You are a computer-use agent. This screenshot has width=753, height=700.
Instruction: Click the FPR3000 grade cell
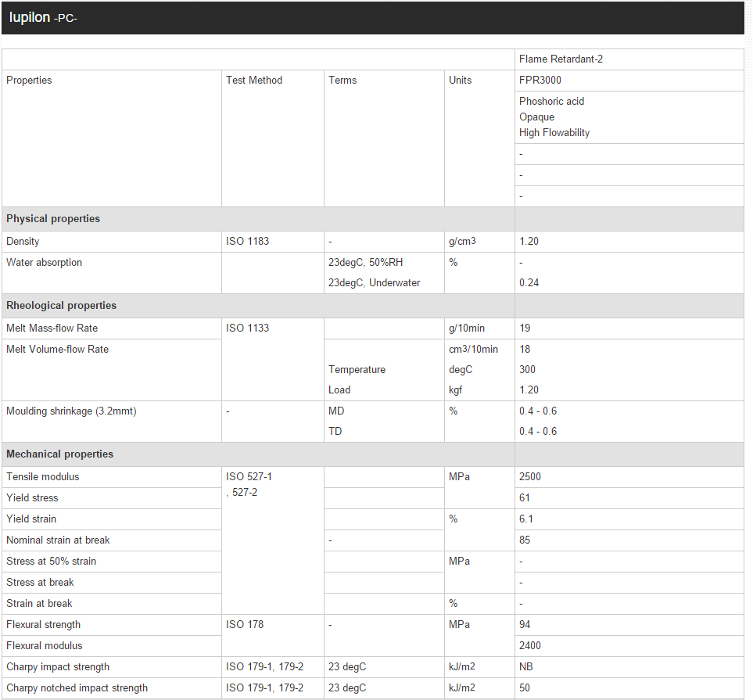(540, 81)
